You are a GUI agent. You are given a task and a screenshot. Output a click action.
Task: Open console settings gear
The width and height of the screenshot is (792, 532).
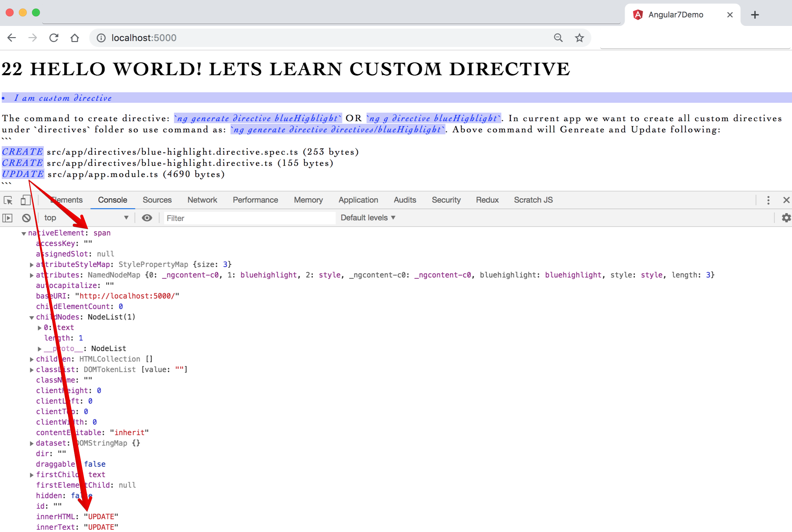786,218
